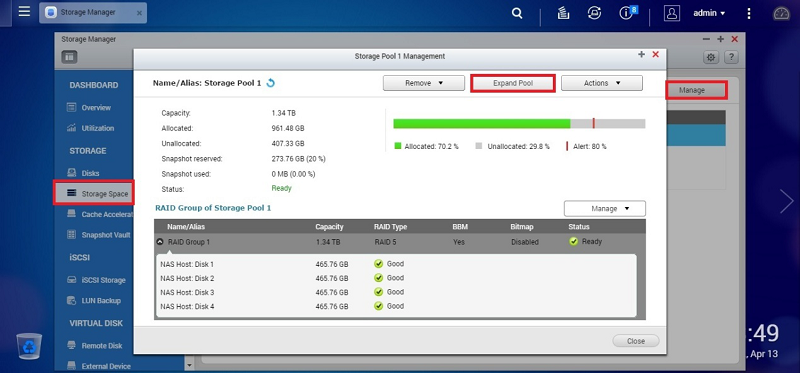Open the Remove dropdown
Image resolution: width=800 pixels, height=373 pixels.
[x=423, y=83]
